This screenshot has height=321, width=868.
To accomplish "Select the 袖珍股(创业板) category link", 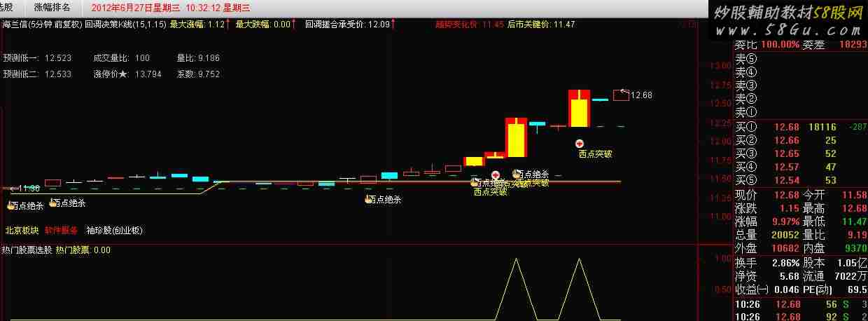I will [x=114, y=230].
